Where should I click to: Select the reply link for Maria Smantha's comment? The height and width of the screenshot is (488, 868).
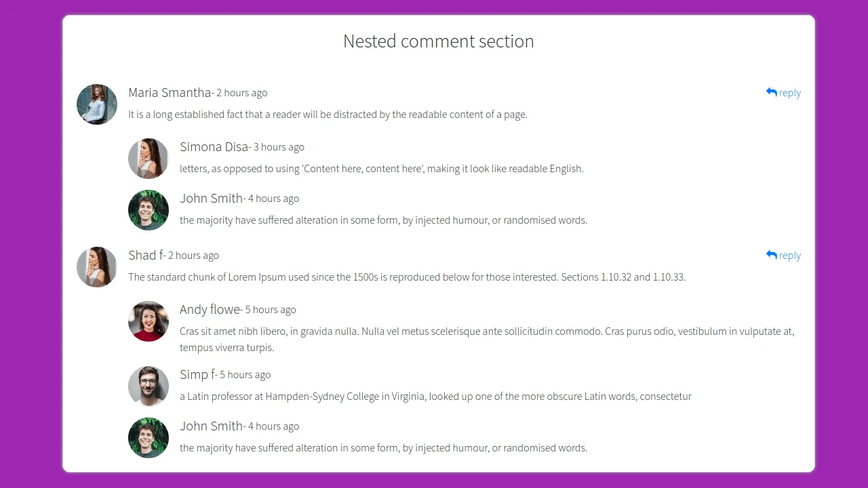pos(790,92)
